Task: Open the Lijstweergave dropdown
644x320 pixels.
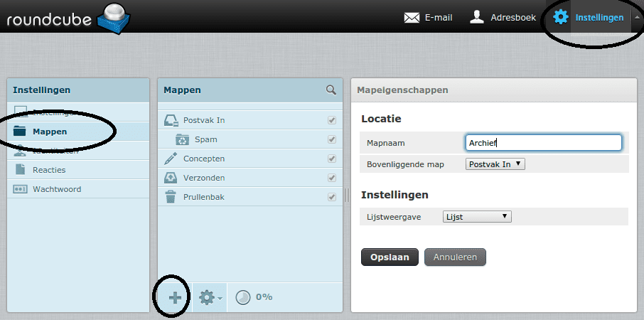Action: coord(476,217)
